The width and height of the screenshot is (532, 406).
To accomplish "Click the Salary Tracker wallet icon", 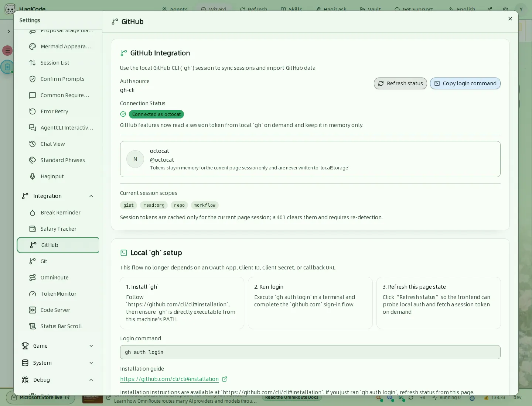I will 33,229.
